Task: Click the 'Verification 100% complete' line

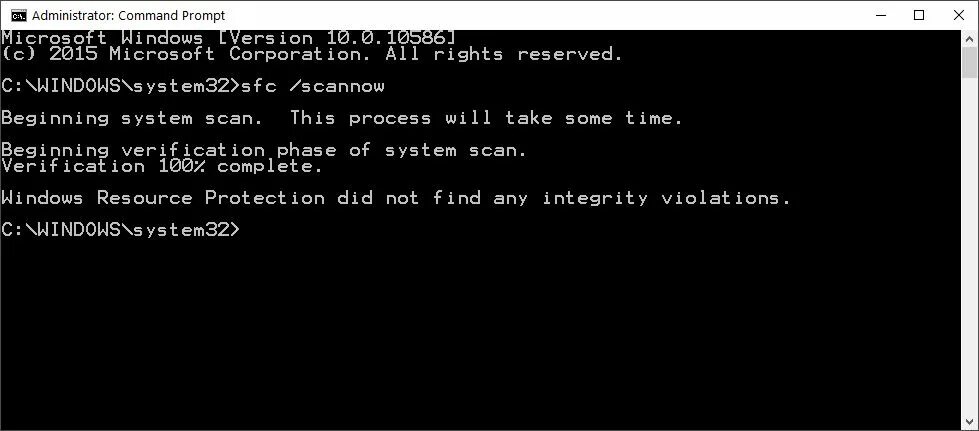Action: (162, 166)
